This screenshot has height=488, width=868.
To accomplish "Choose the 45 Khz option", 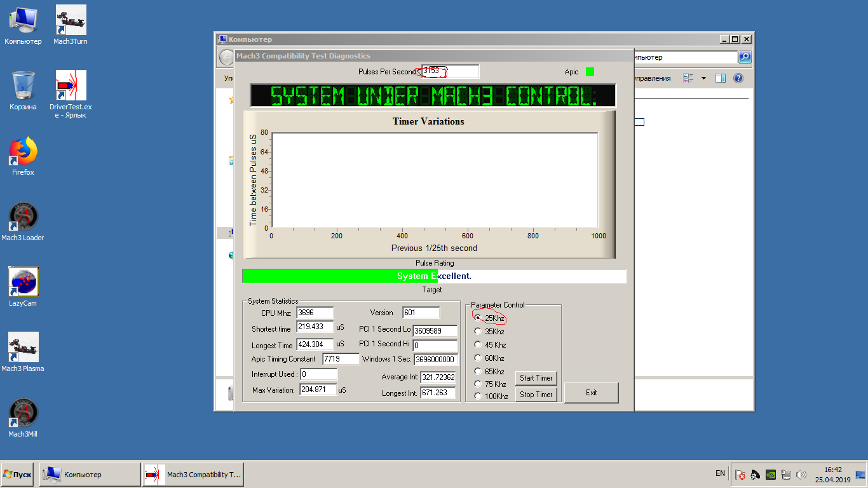I will click(478, 345).
